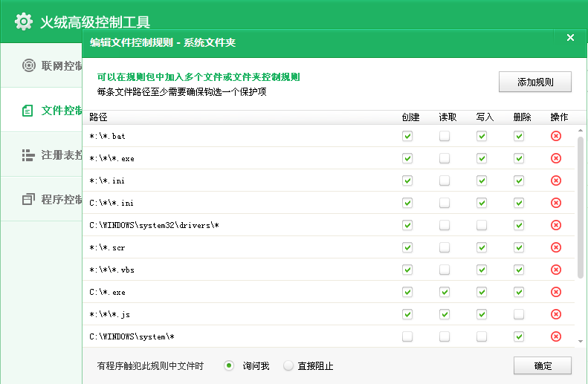Image resolution: width=588 pixels, height=384 pixels.
Task: Select the path C:\WINDOWS\system32\drivers\*
Action: (x=154, y=225)
